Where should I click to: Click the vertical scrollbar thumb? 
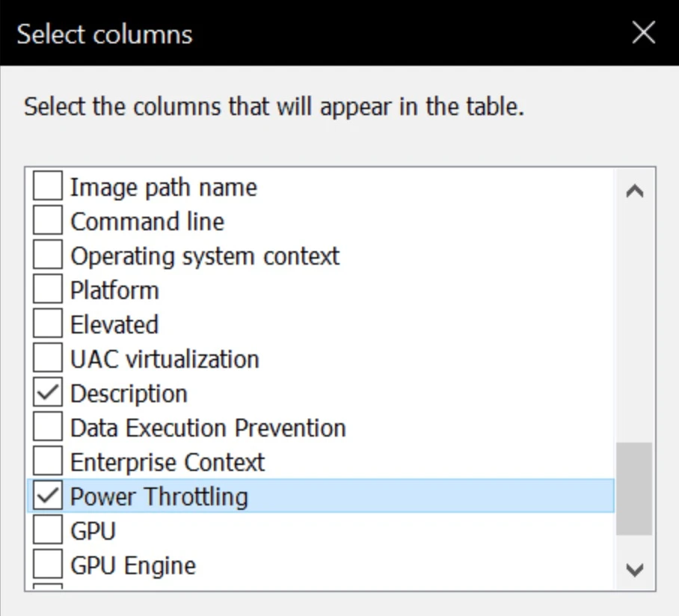point(634,488)
